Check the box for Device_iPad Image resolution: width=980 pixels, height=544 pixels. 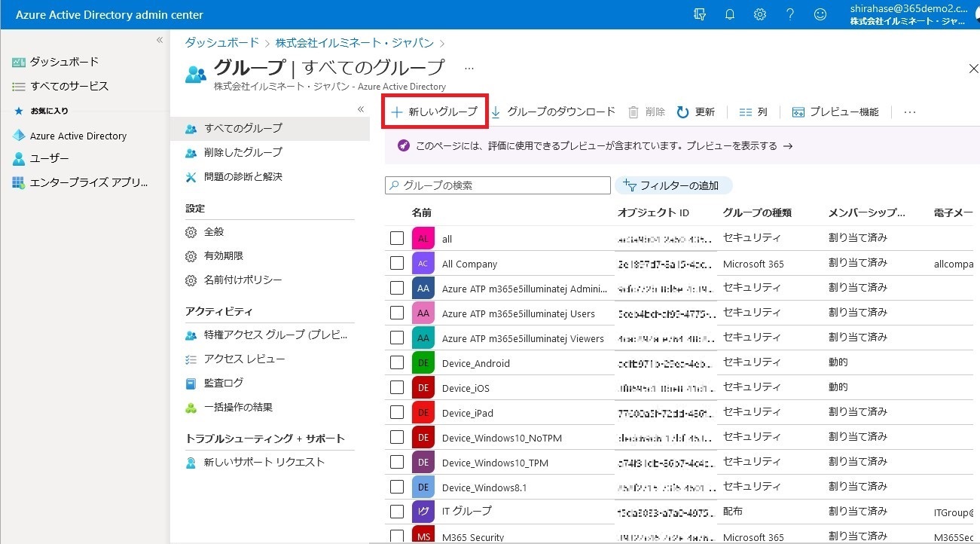point(397,412)
